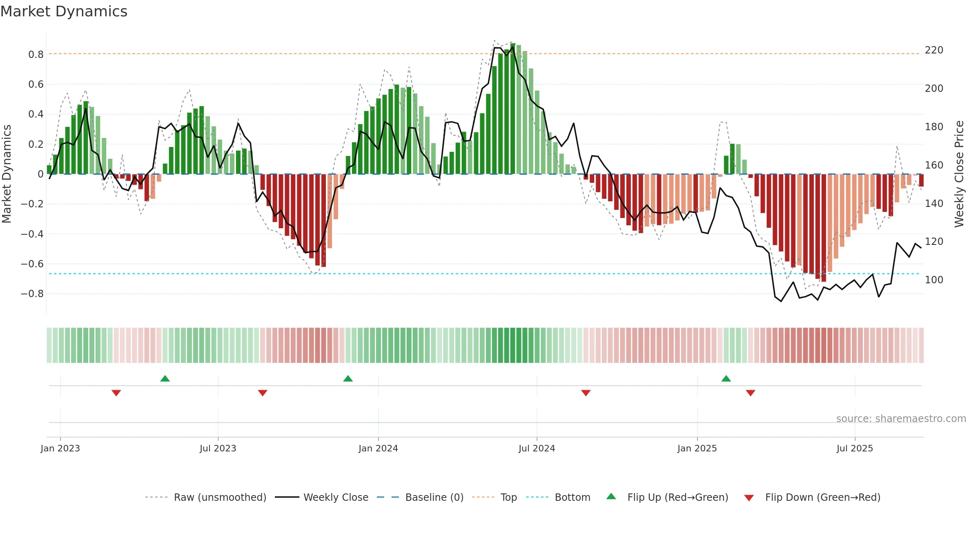
Task: Click the flip-down marker near March 2023
Action: (116, 393)
